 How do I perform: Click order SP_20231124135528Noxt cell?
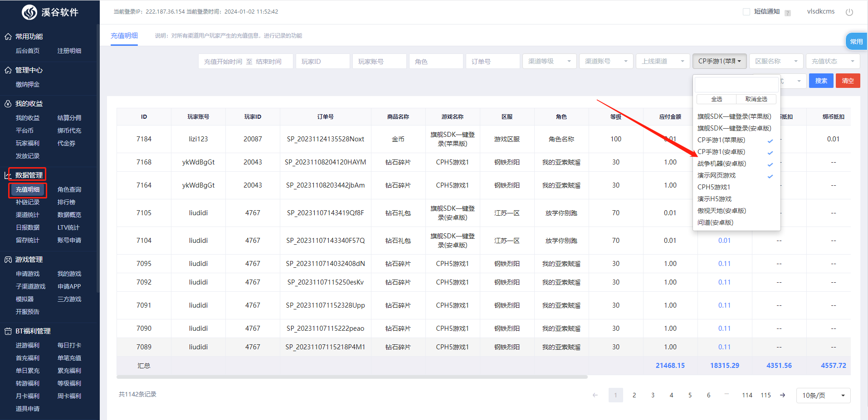[326, 139]
